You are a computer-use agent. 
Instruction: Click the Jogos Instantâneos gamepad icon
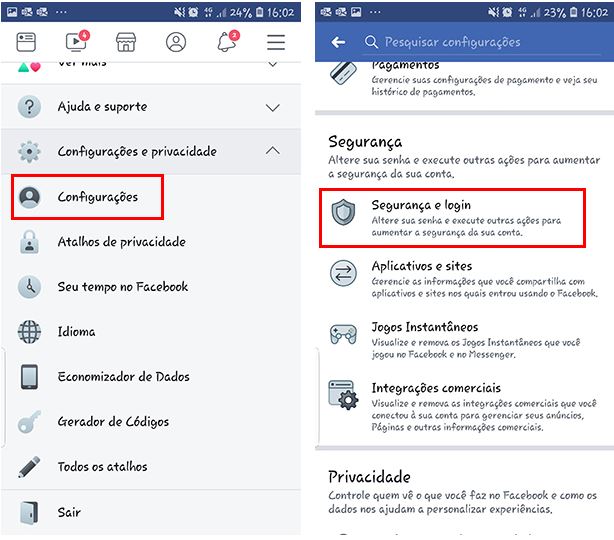[x=343, y=334]
